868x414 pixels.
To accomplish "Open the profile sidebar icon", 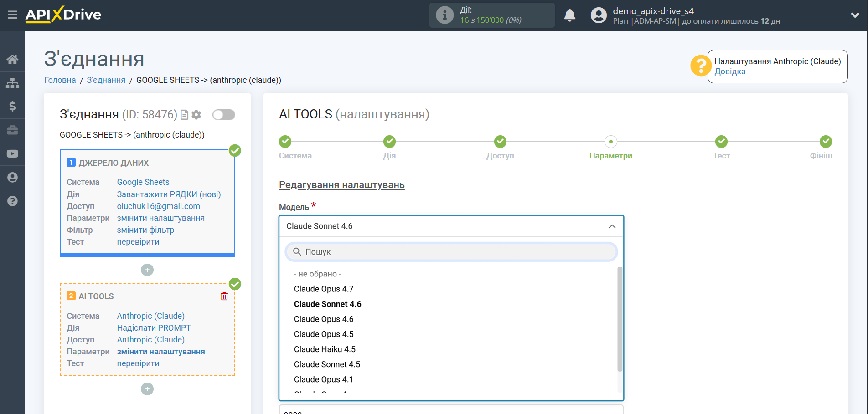I will pyautogui.click(x=12, y=177).
